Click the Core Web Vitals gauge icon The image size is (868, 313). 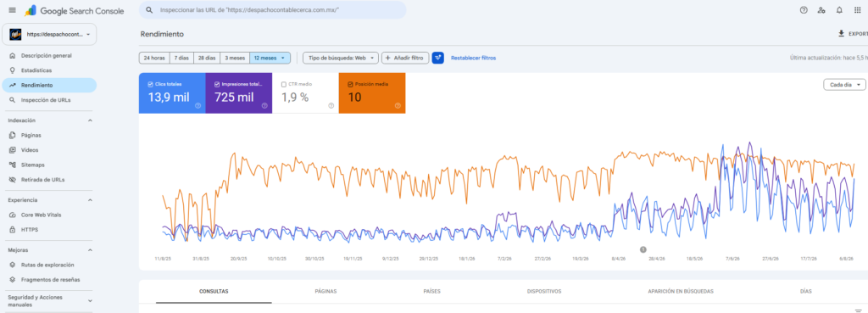point(12,215)
